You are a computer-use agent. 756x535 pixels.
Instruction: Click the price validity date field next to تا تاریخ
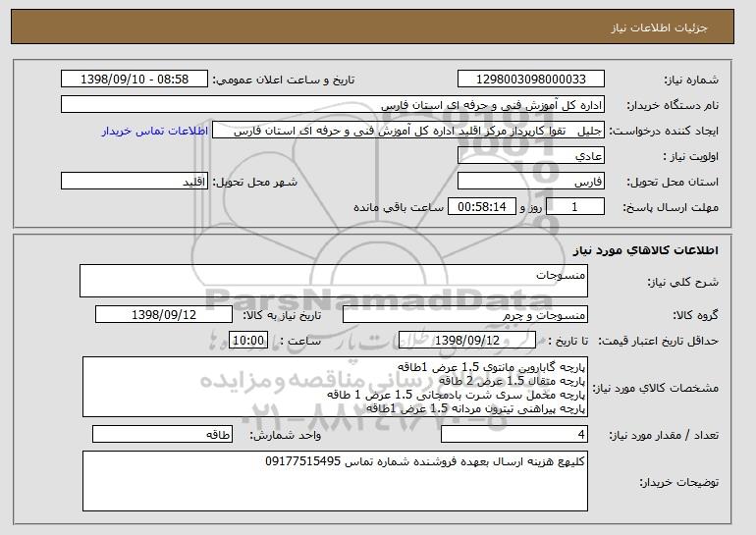click(x=467, y=341)
